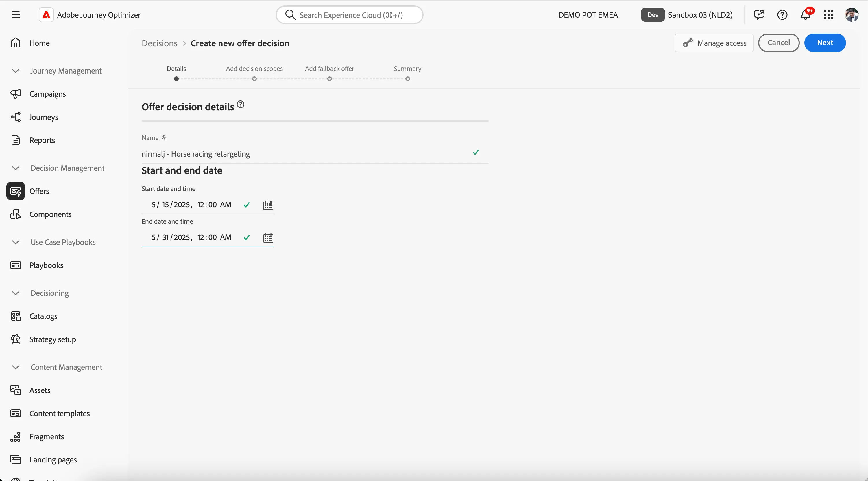Click the Decisions breadcrumb link
The width and height of the screenshot is (868, 481).
tap(159, 43)
